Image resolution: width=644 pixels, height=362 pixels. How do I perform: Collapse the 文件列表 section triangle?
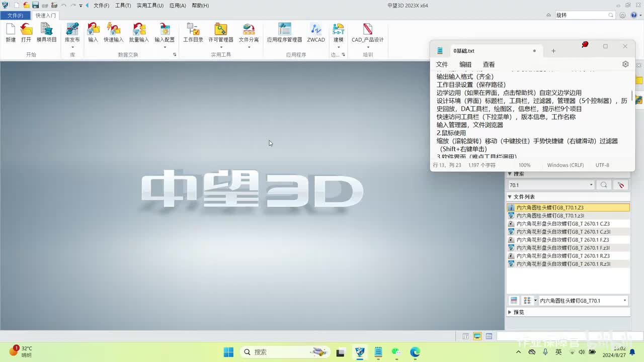click(510, 197)
